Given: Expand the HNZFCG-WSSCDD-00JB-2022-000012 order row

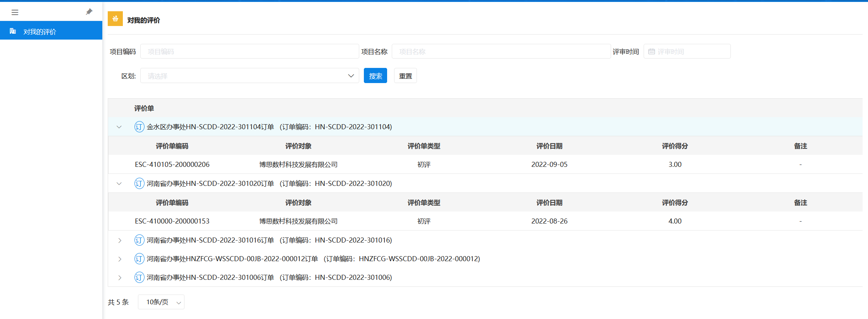Looking at the screenshot, I should (x=119, y=259).
